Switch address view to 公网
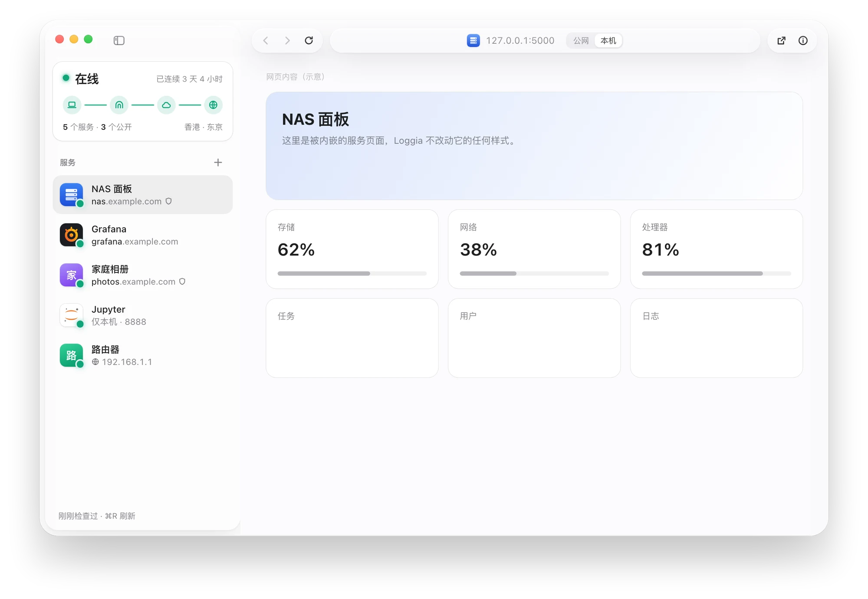 581,40
